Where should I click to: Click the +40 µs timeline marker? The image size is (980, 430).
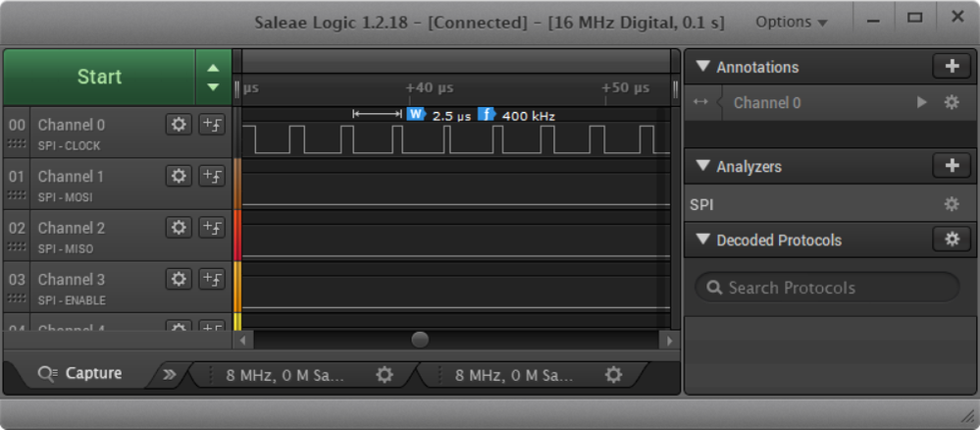430,88
